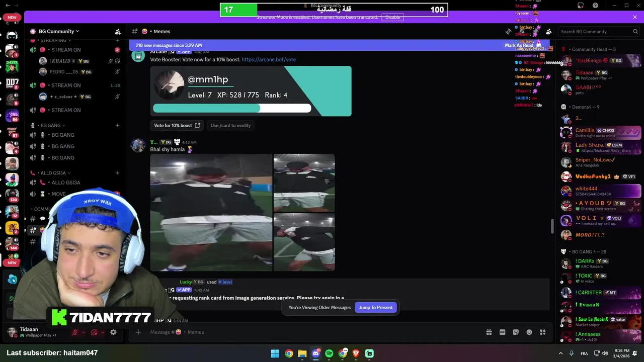Disable Streamer Mode
The height and width of the screenshot is (362, 644).
coord(392,17)
